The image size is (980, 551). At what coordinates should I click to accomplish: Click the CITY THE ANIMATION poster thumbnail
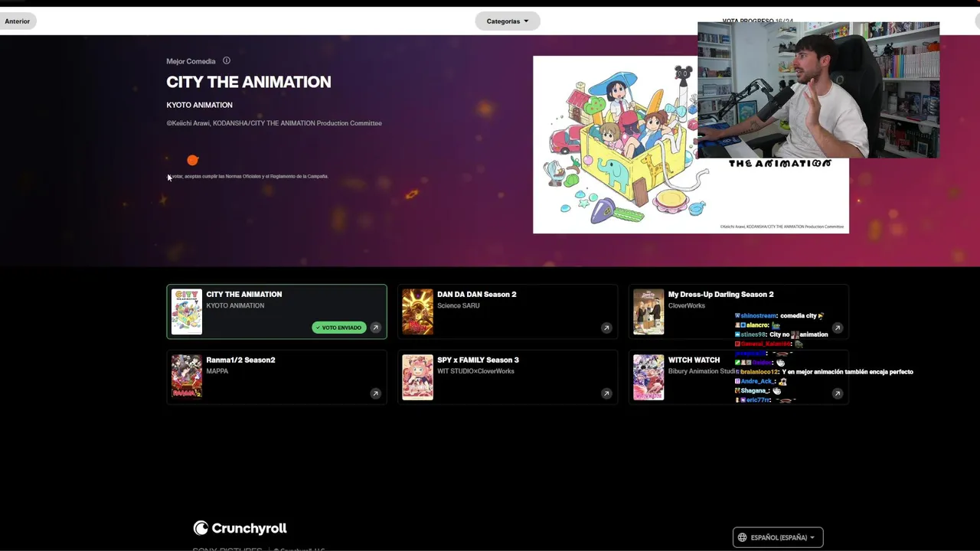coord(187,311)
